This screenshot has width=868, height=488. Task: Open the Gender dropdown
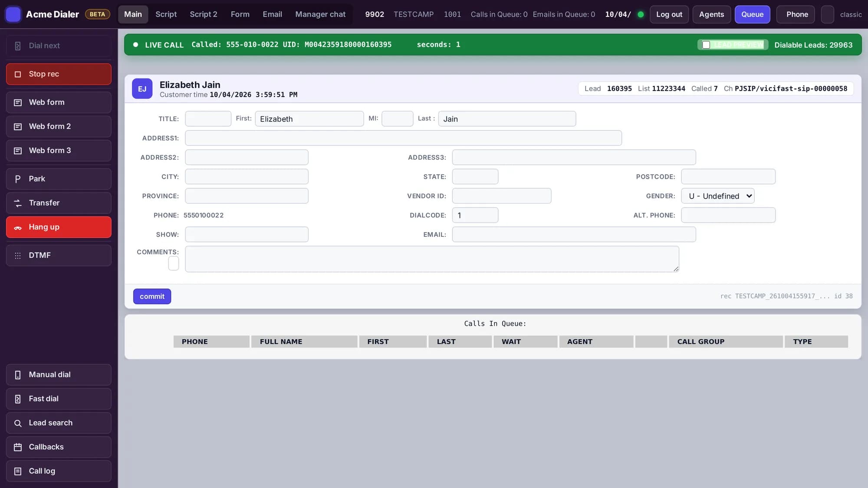coord(718,196)
